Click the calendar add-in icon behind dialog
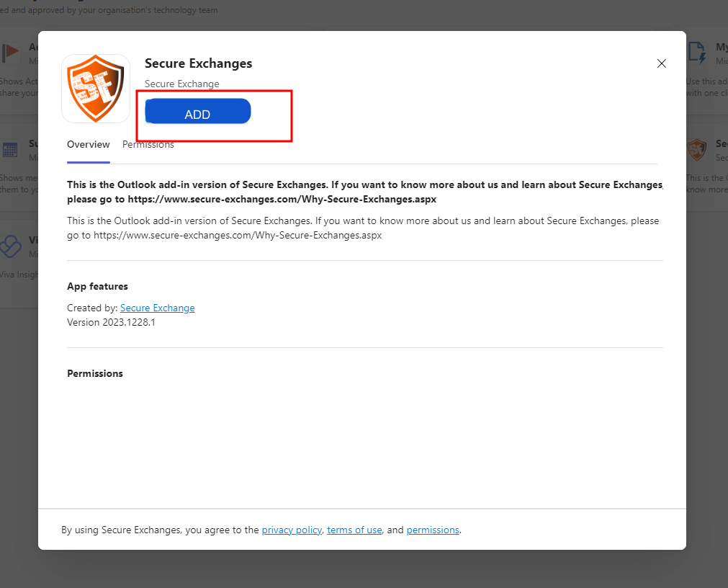Image resolution: width=728 pixels, height=588 pixels. (x=10, y=150)
